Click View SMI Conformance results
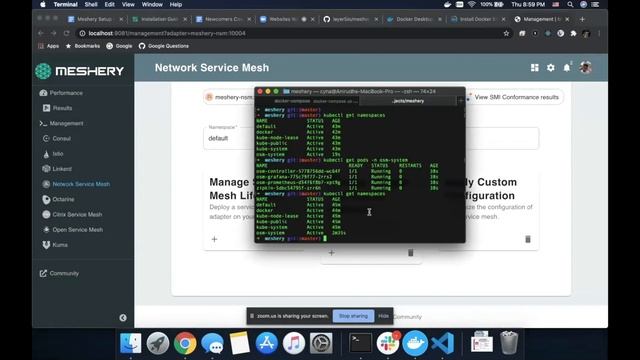This screenshot has height=360, width=640. coord(516,97)
